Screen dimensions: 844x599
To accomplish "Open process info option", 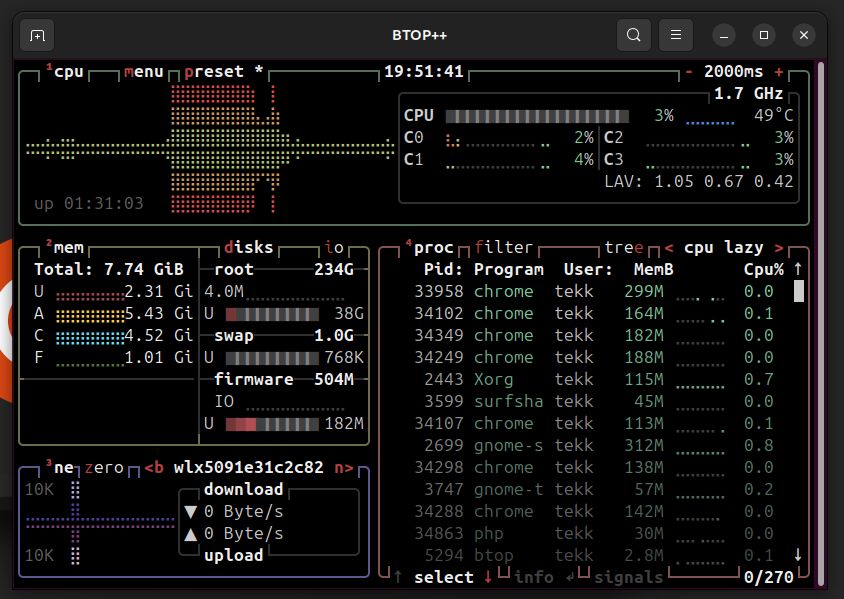I will coord(533,577).
